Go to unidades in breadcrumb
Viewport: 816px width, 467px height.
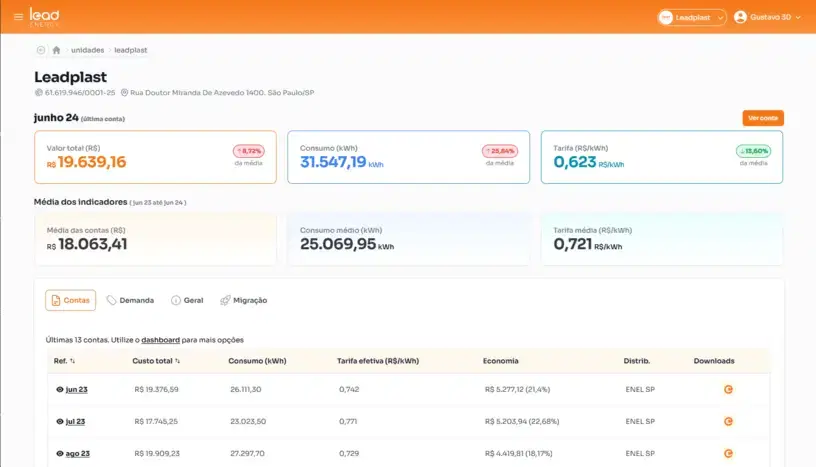point(87,50)
